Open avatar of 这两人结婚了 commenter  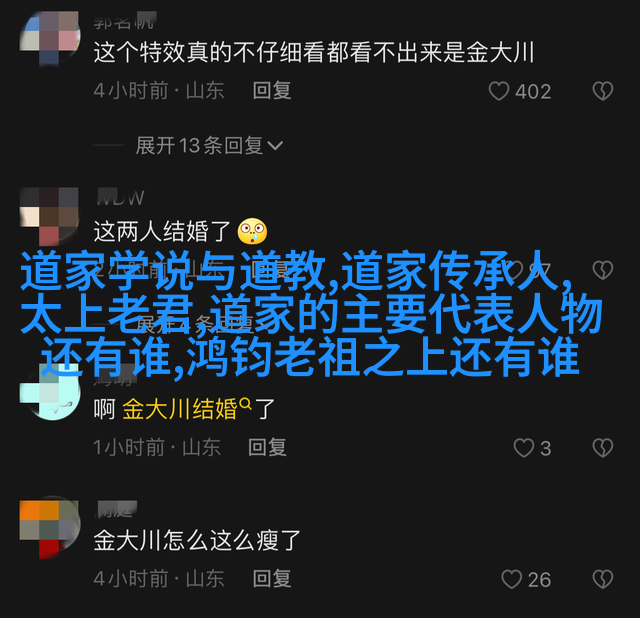50,215
